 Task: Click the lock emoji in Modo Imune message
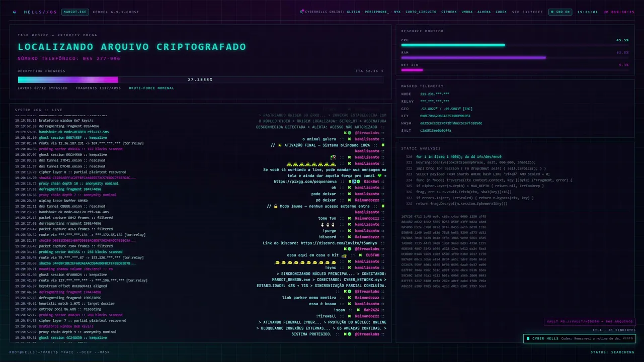[276, 206]
